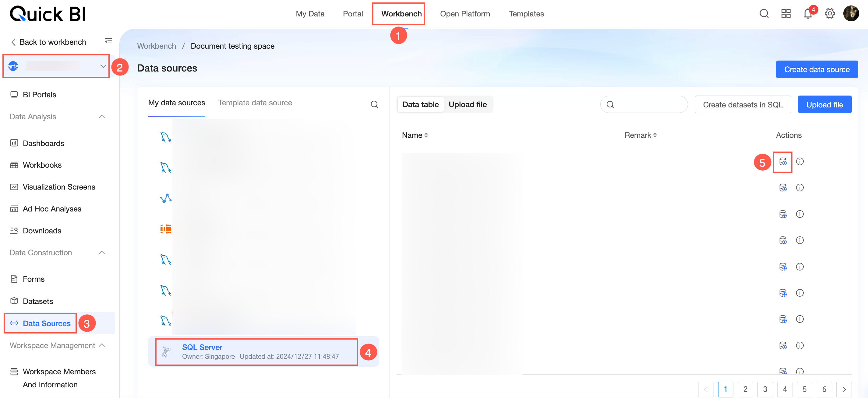Click the create dataset icon in the fifth table row
The image size is (868, 398).
(x=783, y=267)
